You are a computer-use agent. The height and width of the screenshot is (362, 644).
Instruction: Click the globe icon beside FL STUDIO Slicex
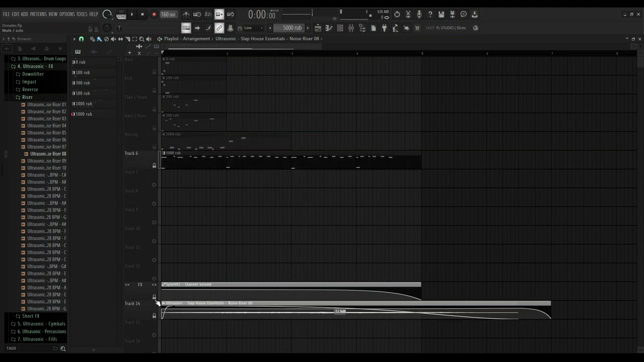tap(475, 28)
